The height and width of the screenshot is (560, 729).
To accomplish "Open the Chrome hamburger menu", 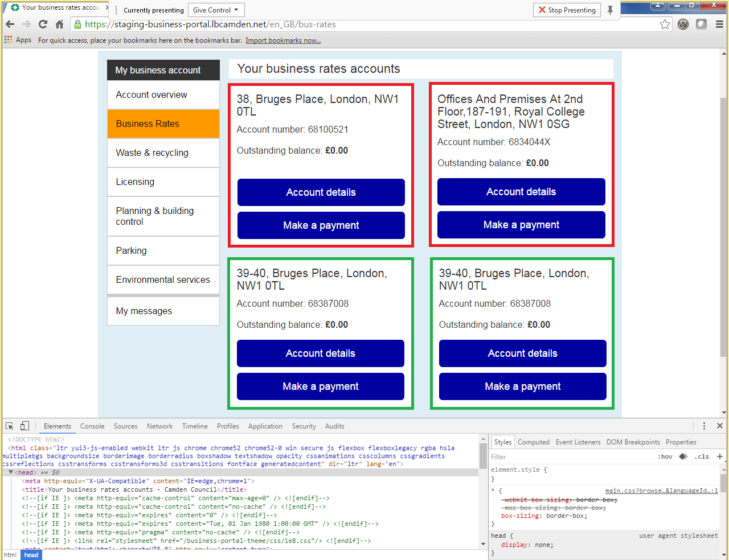I will point(719,24).
